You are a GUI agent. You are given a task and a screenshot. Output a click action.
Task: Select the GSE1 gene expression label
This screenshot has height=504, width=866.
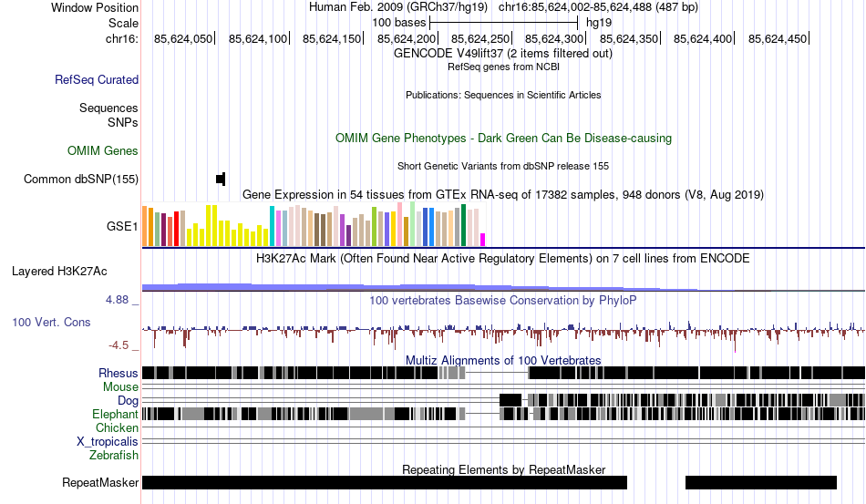point(122,226)
